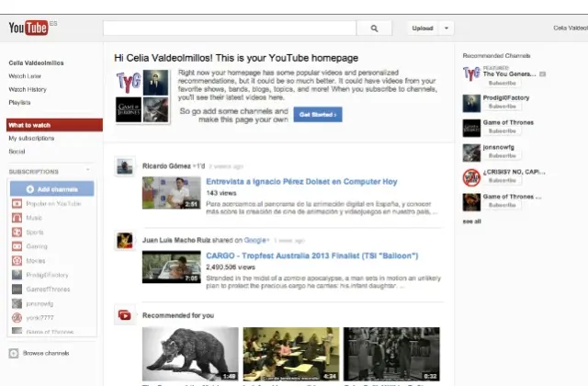The image size is (588, 386).
Task: Expand the Upload dropdown arrow
Action: pos(447,28)
